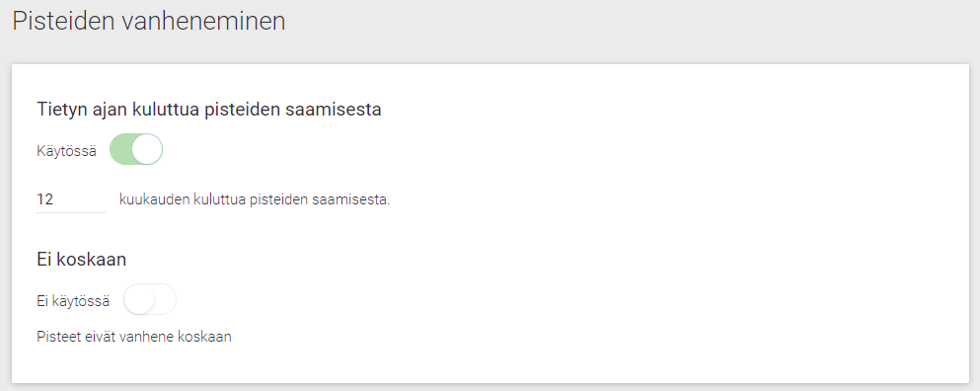Viewport: 980px width, 391px height.
Task: Turn off point expiry after set time
Action: 136,149
